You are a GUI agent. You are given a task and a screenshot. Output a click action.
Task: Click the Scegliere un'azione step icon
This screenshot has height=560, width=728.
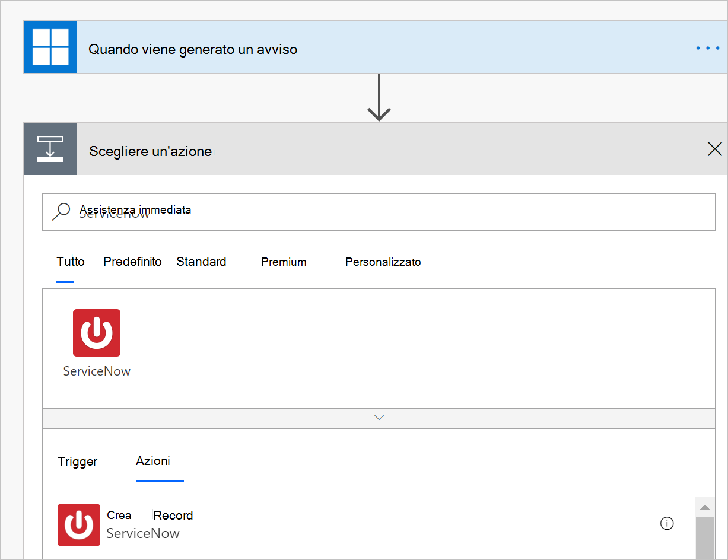[x=50, y=149]
